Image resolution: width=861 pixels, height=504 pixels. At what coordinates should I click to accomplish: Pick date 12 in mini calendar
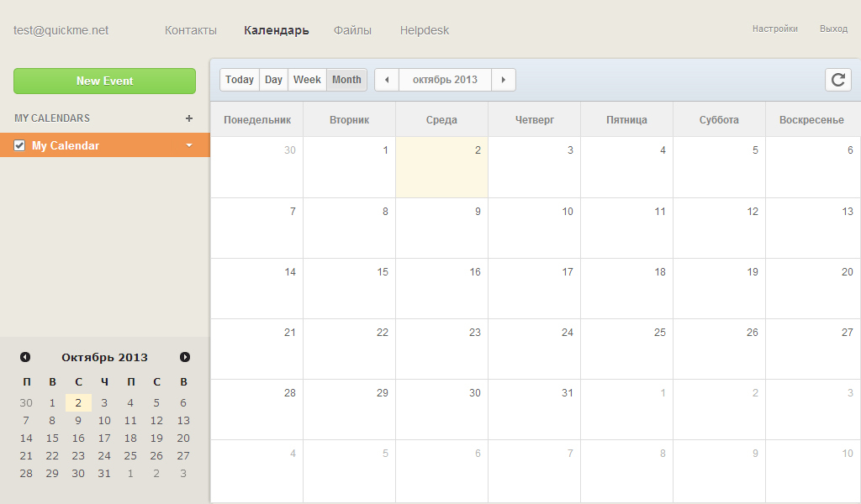pos(156,421)
